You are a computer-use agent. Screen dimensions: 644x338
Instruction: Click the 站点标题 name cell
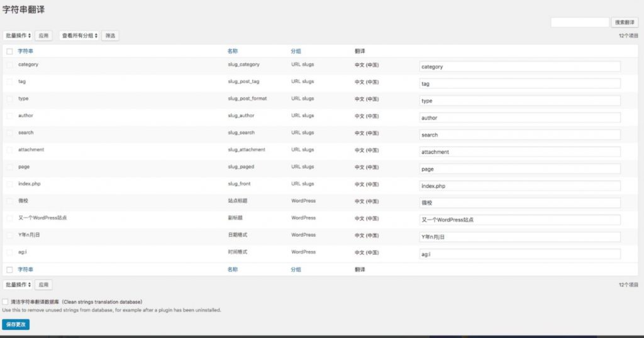(x=237, y=201)
